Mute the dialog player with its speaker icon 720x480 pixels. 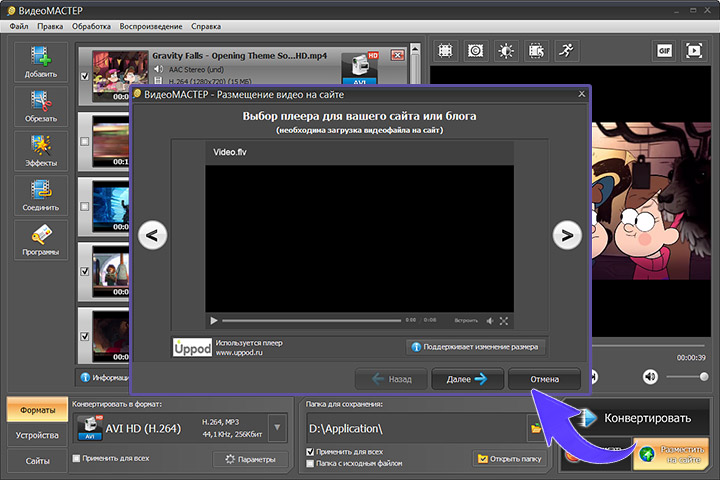pyautogui.click(x=490, y=321)
